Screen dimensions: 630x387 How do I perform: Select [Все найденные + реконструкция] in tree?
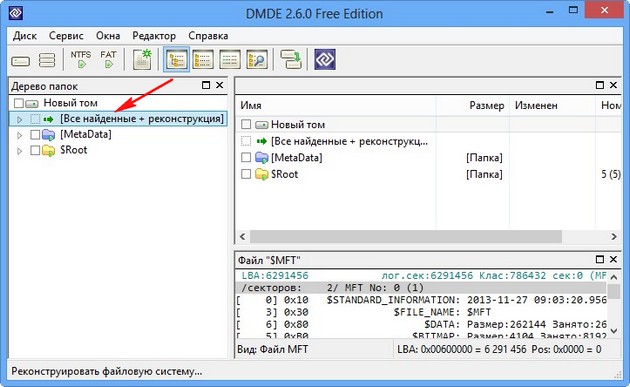(142, 119)
